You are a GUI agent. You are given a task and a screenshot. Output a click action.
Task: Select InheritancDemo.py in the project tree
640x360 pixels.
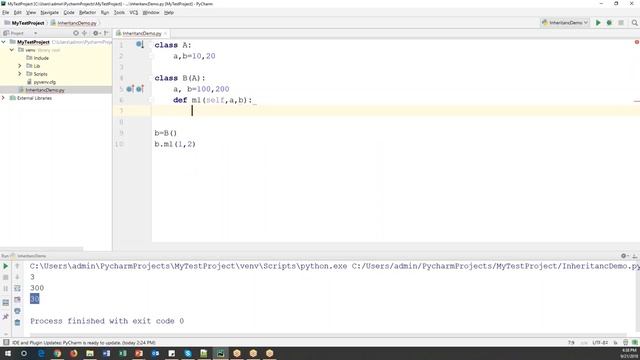(42, 90)
